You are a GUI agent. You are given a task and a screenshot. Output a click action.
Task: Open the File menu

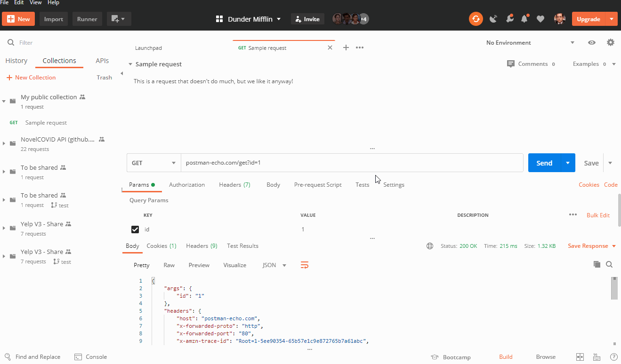(x=4, y=3)
